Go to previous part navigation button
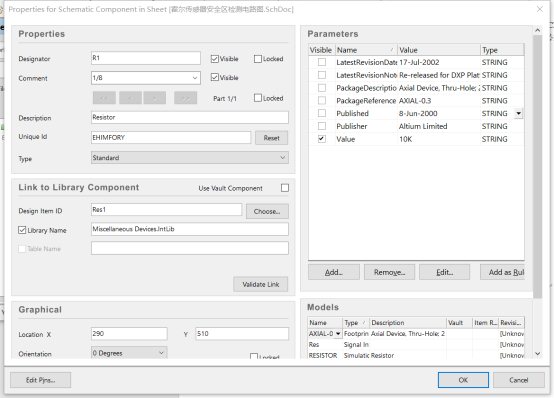The image size is (554, 398). tap(130, 98)
